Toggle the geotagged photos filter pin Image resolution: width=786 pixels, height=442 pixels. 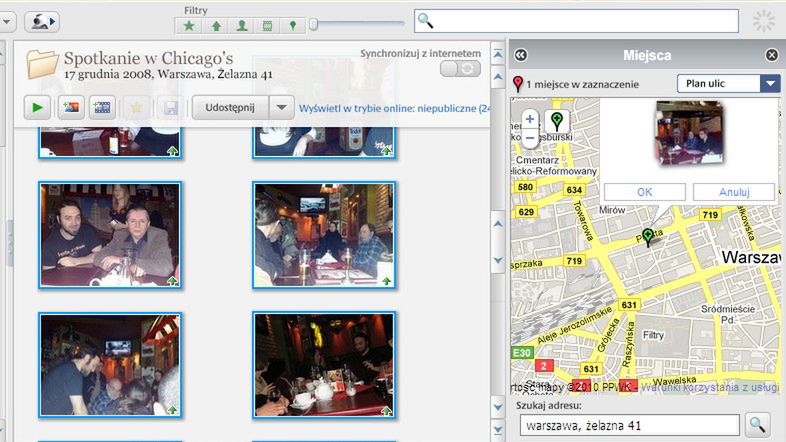point(293,26)
